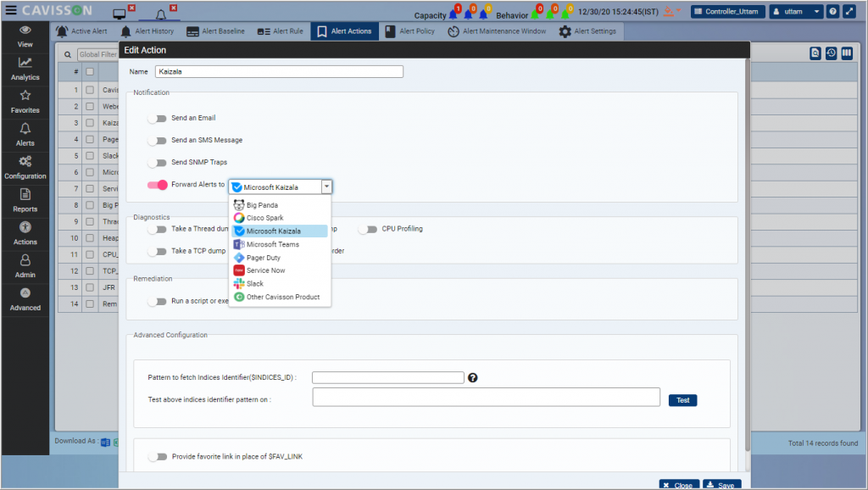Switch to Alert Maintenance Window tab
868x490 pixels.
coord(497,31)
